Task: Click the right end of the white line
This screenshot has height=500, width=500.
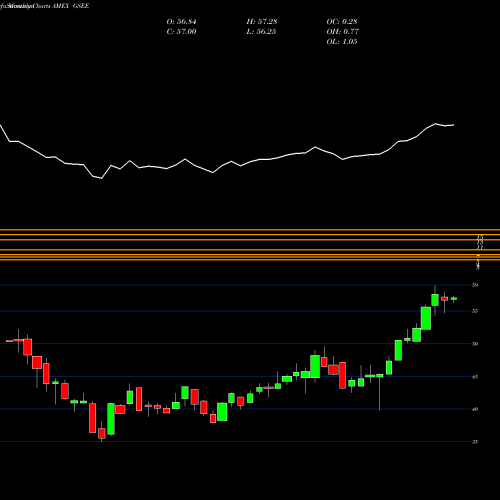Action: tap(453, 125)
